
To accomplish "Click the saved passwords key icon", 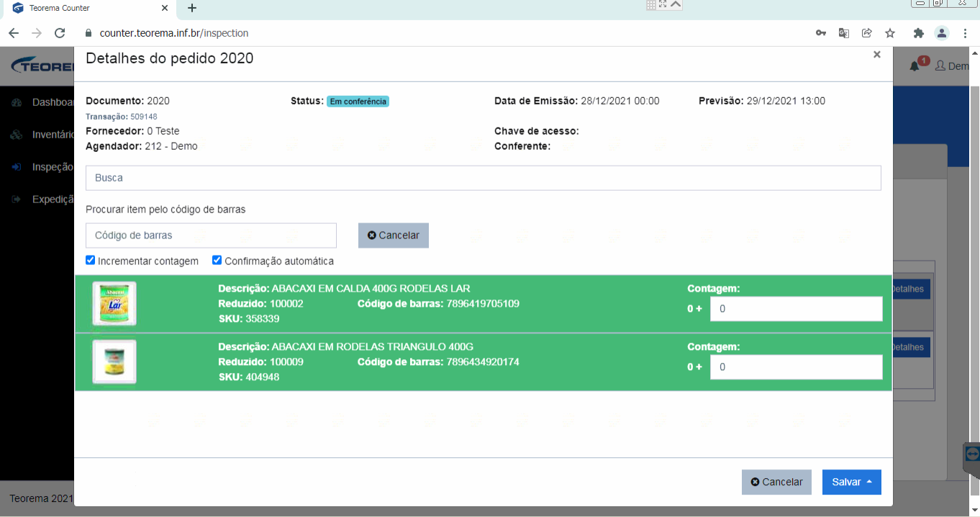I will pos(820,33).
